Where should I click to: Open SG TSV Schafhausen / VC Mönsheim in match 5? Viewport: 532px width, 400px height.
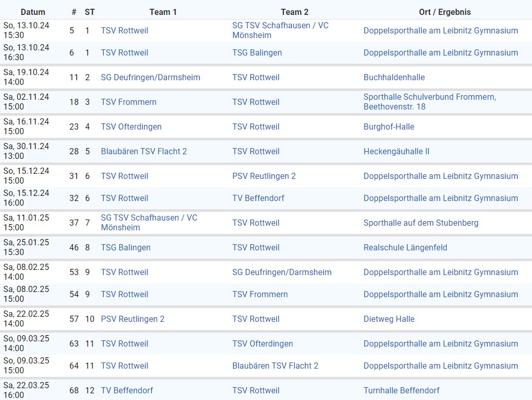click(x=280, y=30)
